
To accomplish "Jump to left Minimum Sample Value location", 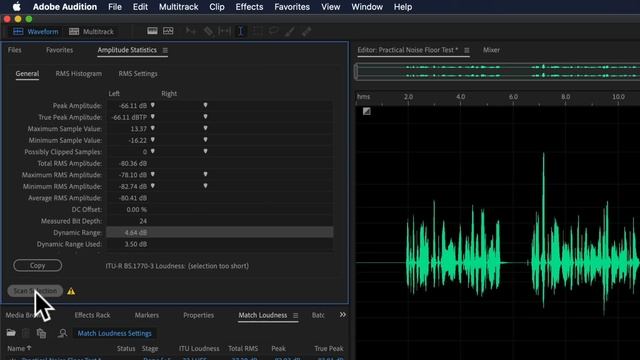I will tap(153, 140).
